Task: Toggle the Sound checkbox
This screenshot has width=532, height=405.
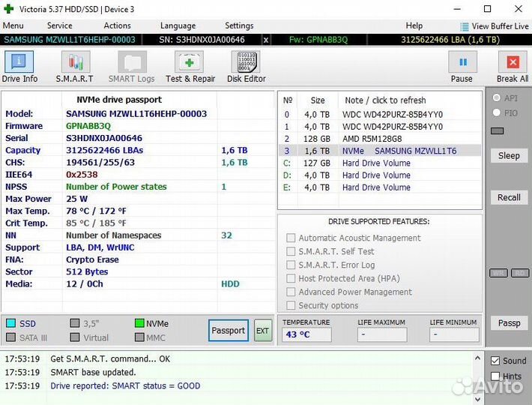Action: pyautogui.click(x=495, y=361)
